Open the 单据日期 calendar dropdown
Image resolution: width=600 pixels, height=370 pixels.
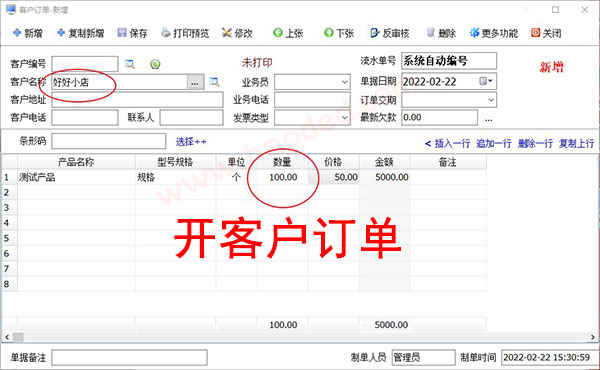[486, 81]
